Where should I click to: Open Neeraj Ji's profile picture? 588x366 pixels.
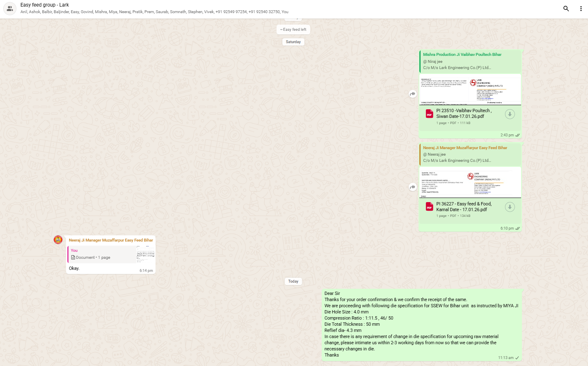coord(58,240)
